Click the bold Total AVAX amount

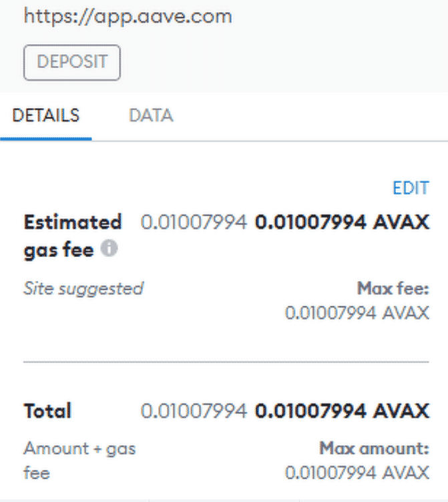(342, 411)
